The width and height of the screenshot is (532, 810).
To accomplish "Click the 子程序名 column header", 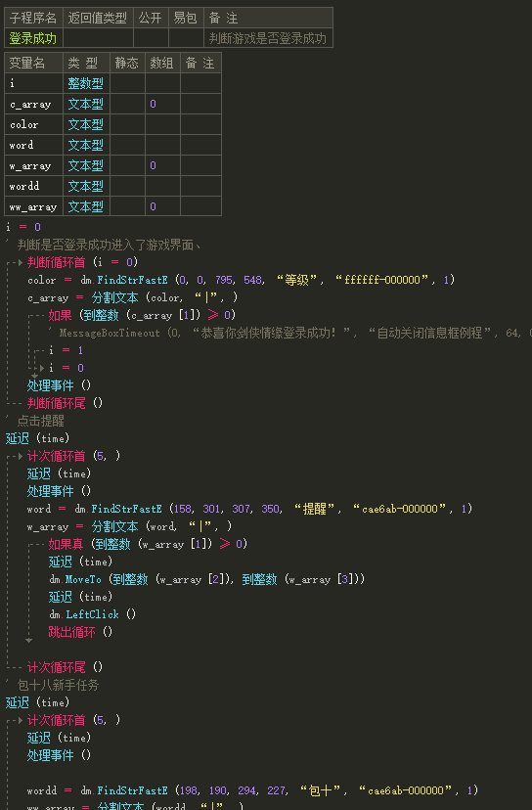I will pyautogui.click(x=32, y=18).
